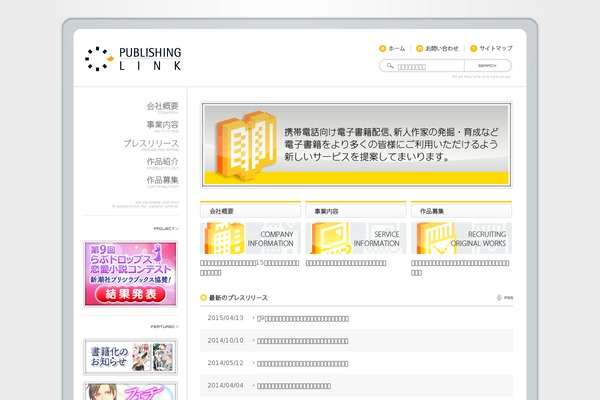Open the お問い合わせ link
The height and width of the screenshot is (400, 600).
click(x=442, y=49)
